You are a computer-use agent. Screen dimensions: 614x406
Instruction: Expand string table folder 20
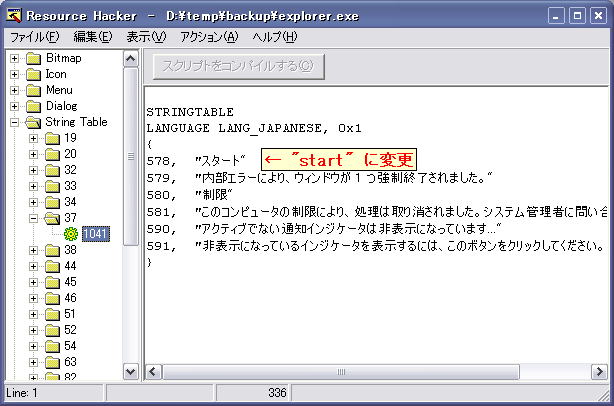(34, 155)
